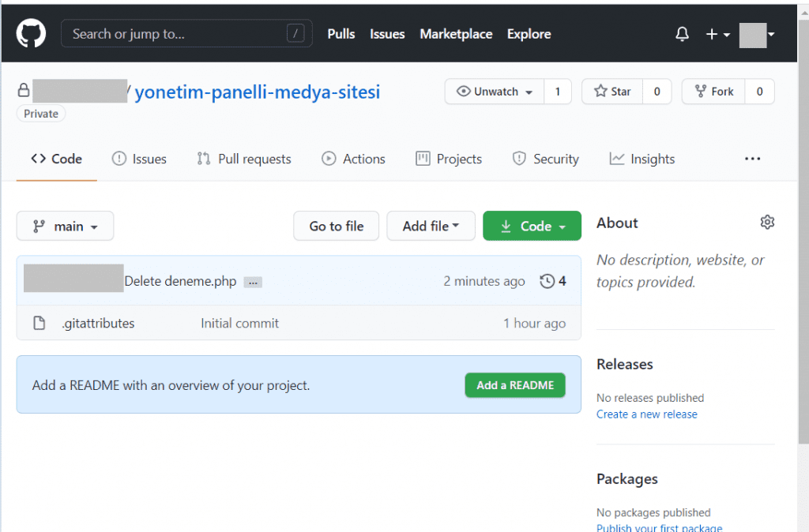Open the green Code dropdown
This screenshot has width=809, height=532.
[x=532, y=226]
